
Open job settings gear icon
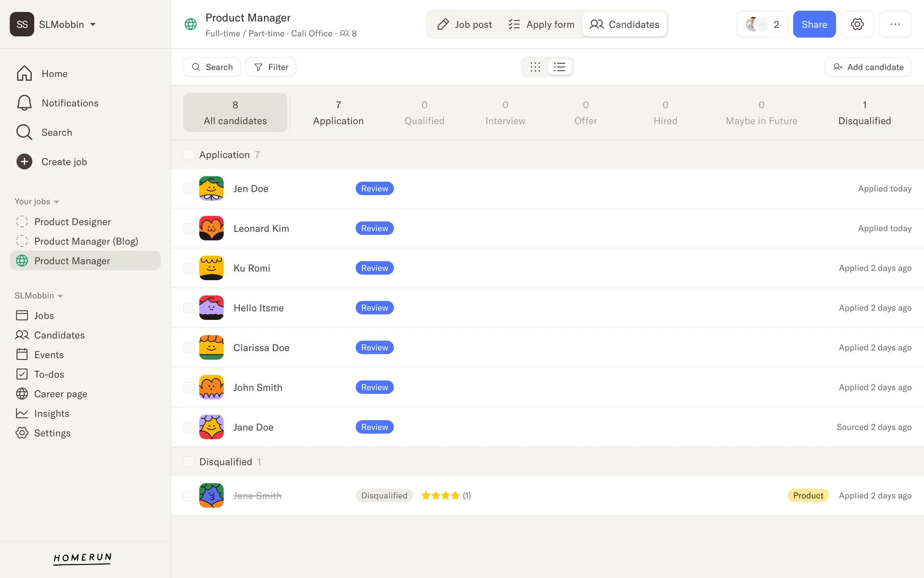coord(857,24)
